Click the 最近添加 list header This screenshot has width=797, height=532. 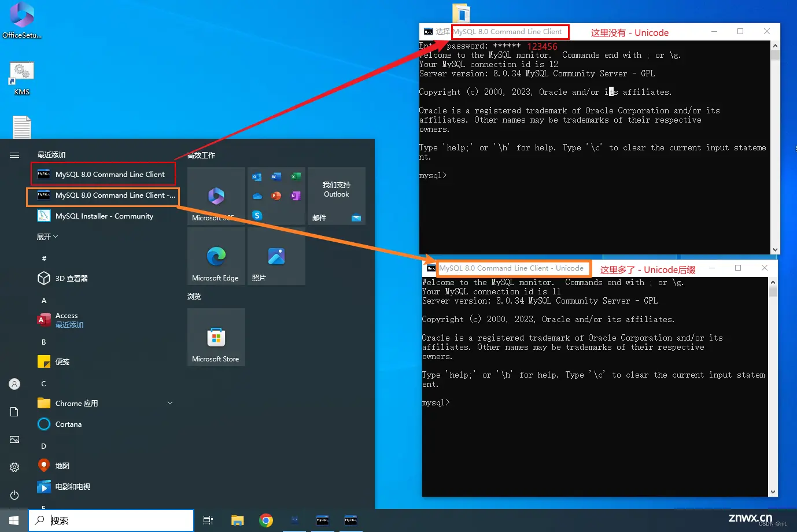[x=51, y=155]
